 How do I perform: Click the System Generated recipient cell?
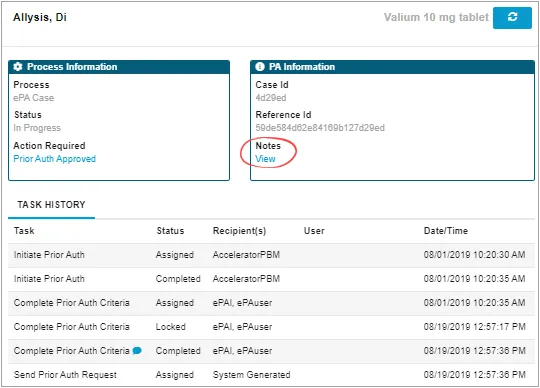pos(251,375)
